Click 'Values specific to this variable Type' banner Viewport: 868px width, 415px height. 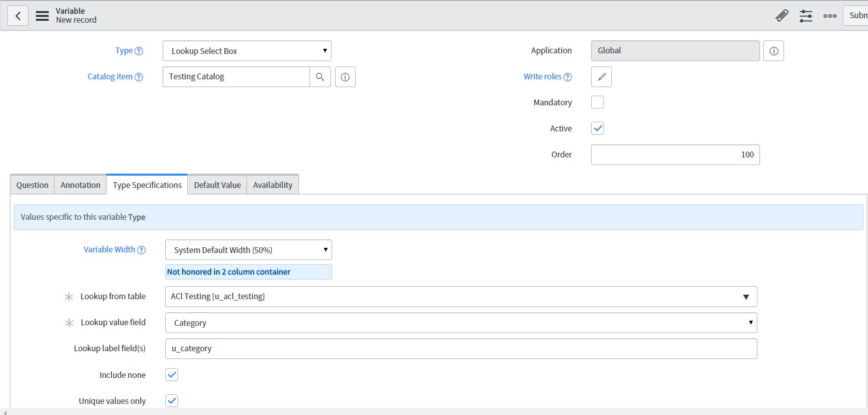438,217
